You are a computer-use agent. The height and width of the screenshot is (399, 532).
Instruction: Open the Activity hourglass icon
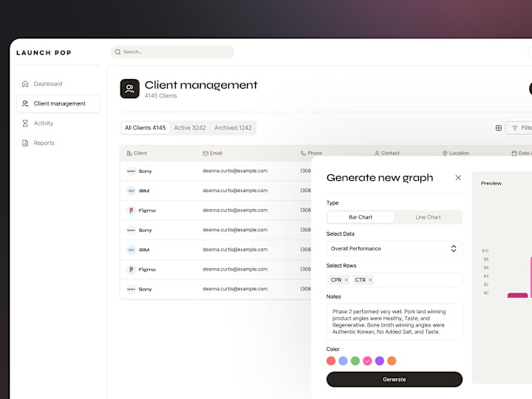(25, 123)
